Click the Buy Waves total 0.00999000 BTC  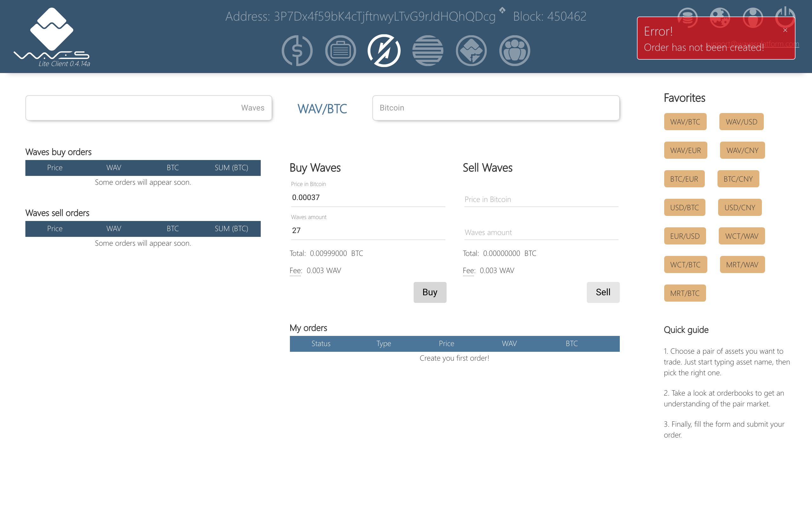(x=337, y=253)
